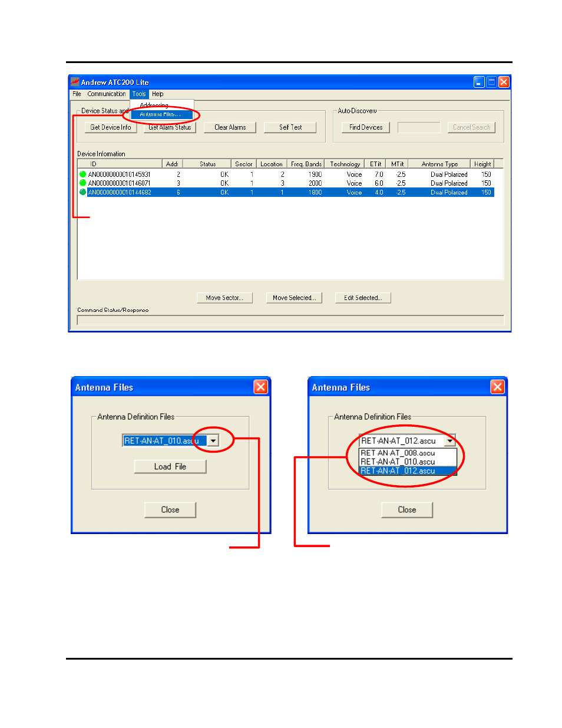Maximize the ATC200 Lite window
The height and width of the screenshot is (728, 562).
(x=491, y=82)
